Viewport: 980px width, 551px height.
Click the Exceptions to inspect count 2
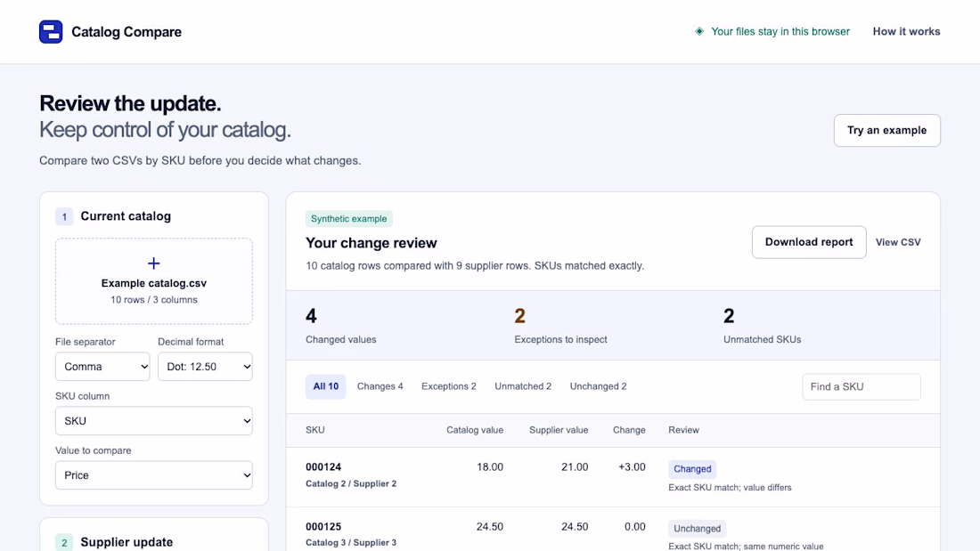point(520,316)
